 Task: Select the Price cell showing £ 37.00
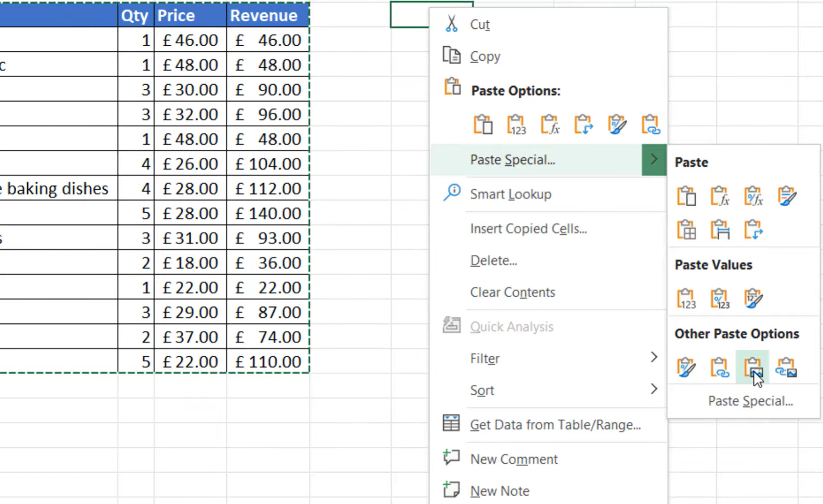tap(190, 337)
